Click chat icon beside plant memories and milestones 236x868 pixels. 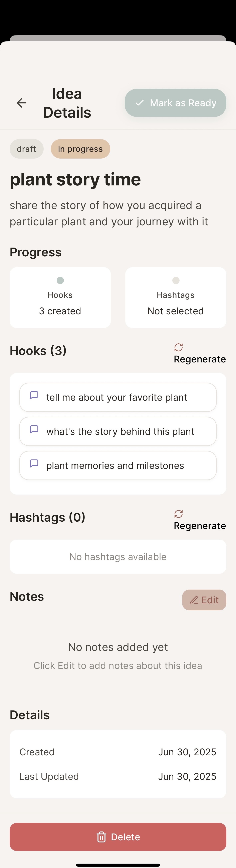pos(34,463)
